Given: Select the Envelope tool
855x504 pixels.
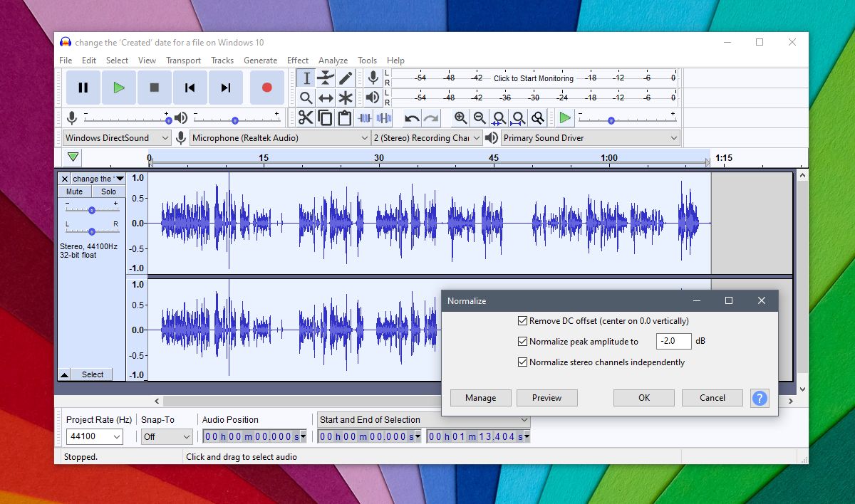Looking at the screenshot, I should pos(326,78).
